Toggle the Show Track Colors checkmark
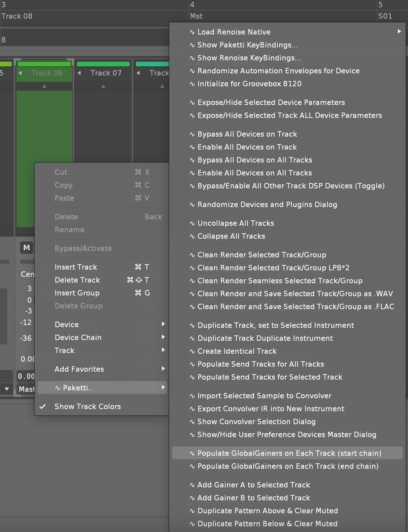Image resolution: width=408 pixels, height=532 pixels. [42, 407]
